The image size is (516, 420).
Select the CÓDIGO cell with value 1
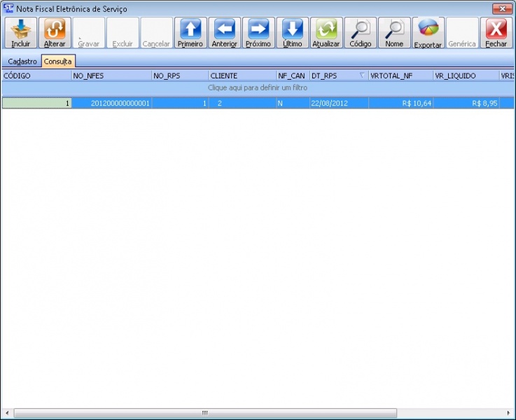click(36, 103)
